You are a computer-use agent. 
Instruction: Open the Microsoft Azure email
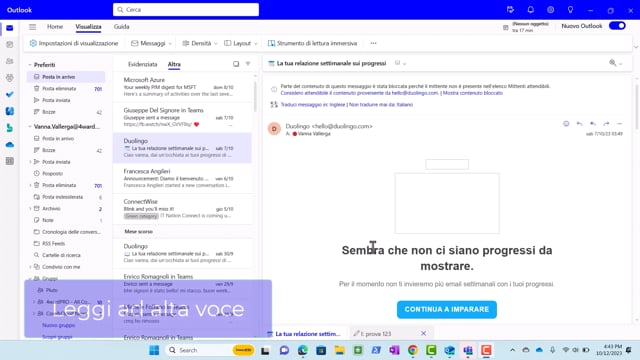[182, 87]
